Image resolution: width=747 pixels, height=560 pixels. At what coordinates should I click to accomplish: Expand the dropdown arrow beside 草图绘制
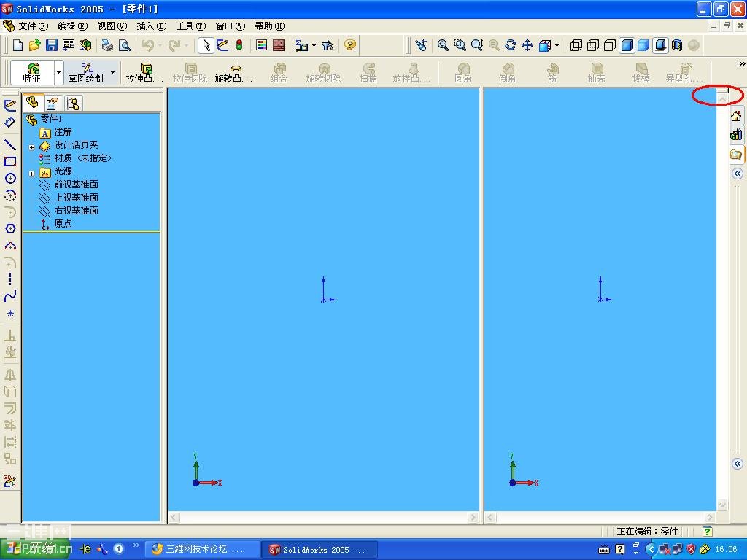112,72
